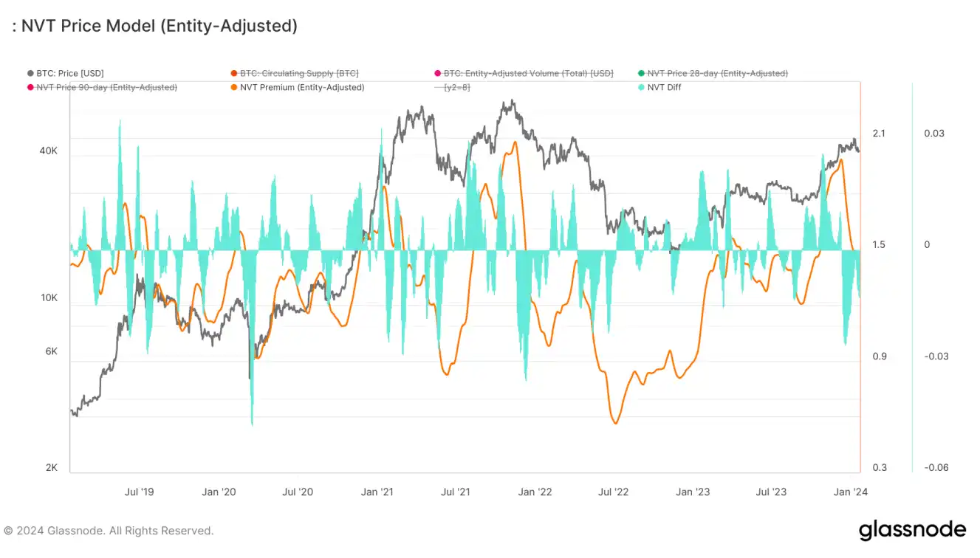Click the Jan '21 x-axis label
The image size is (980, 558).
pyautogui.click(x=377, y=492)
